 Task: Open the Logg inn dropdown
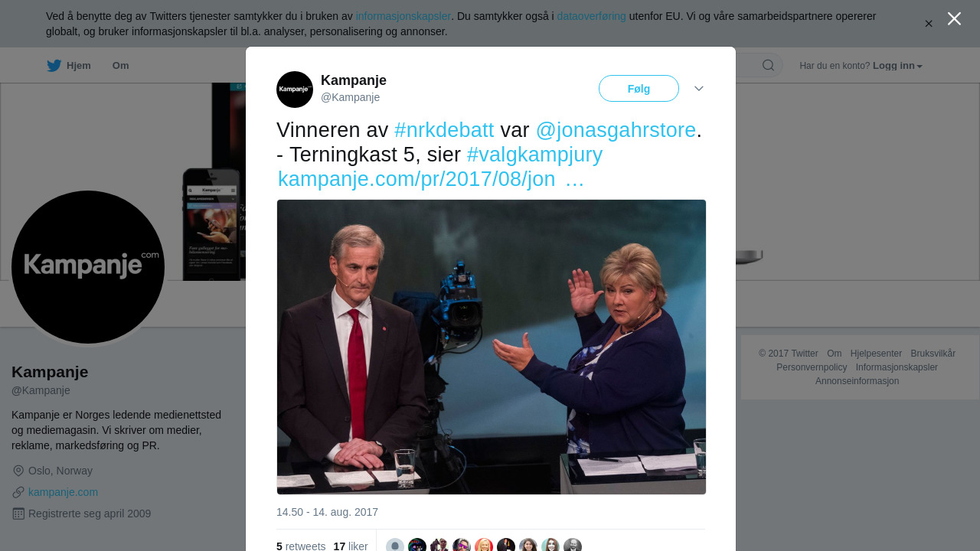pos(897,66)
